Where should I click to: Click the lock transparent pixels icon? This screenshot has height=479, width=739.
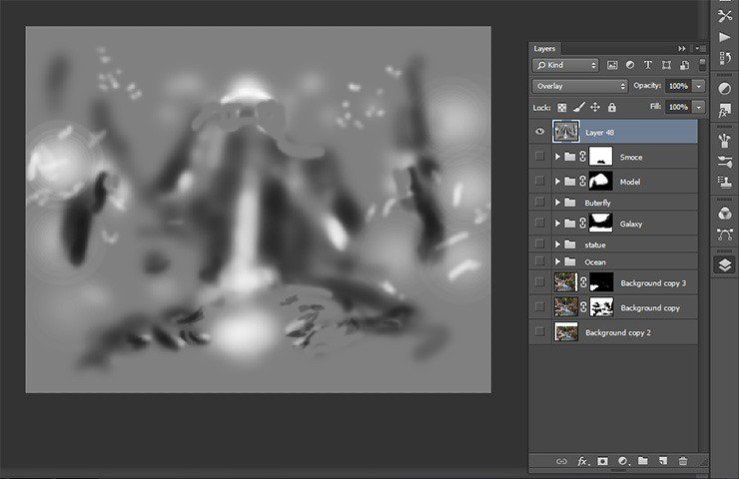pos(561,107)
